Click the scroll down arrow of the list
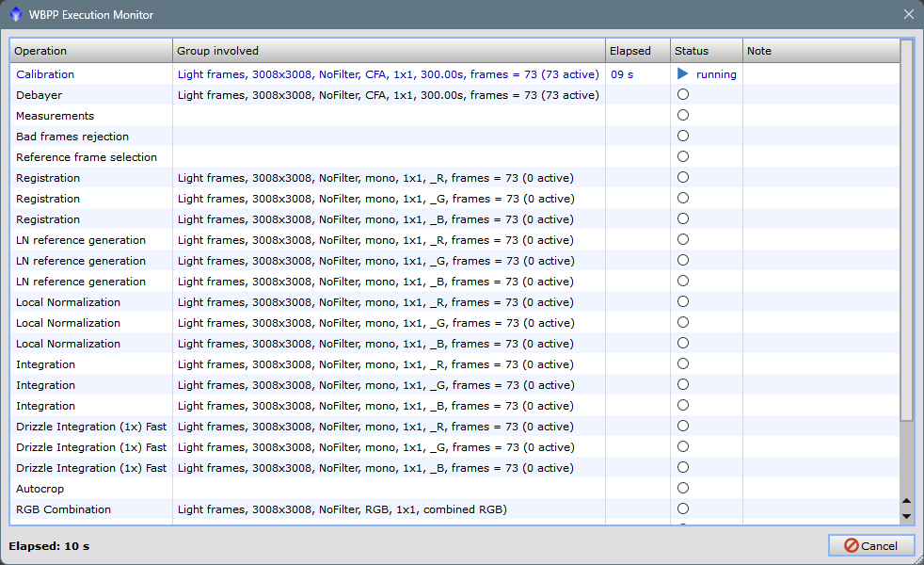This screenshot has height=565, width=924. click(907, 515)
